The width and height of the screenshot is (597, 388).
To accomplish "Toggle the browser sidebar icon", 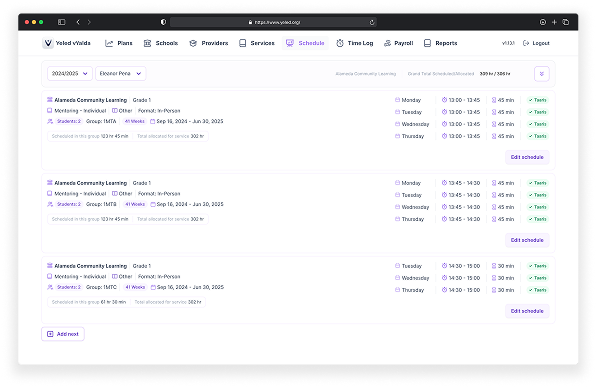I will pos(62,22).
